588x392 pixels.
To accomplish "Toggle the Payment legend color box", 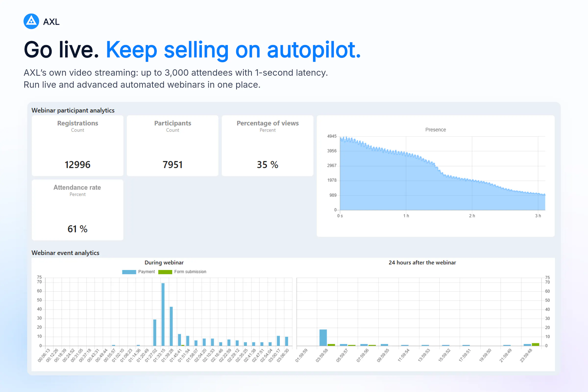I will coord(129,272).
